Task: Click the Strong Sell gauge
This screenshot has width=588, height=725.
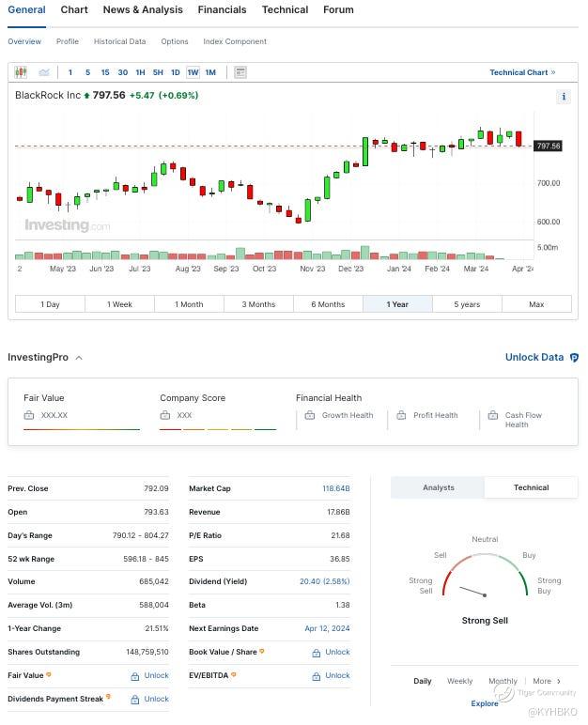Action: [485, 575]
